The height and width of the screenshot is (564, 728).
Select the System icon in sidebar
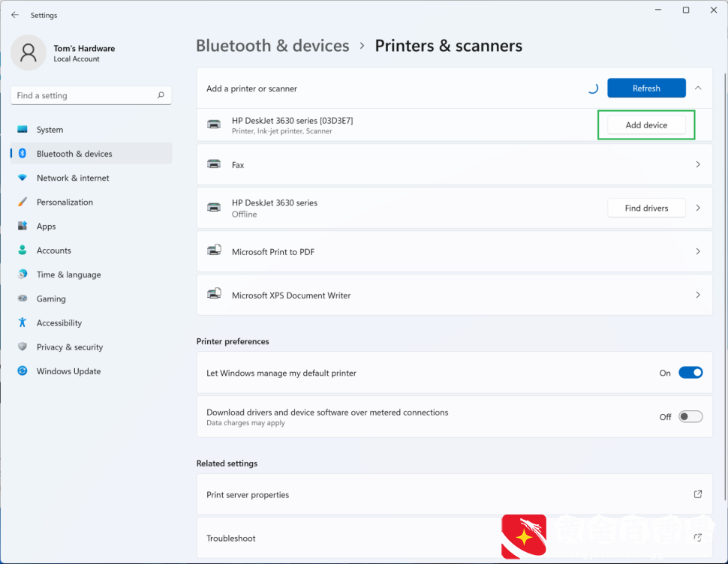(x=23, y=130)
